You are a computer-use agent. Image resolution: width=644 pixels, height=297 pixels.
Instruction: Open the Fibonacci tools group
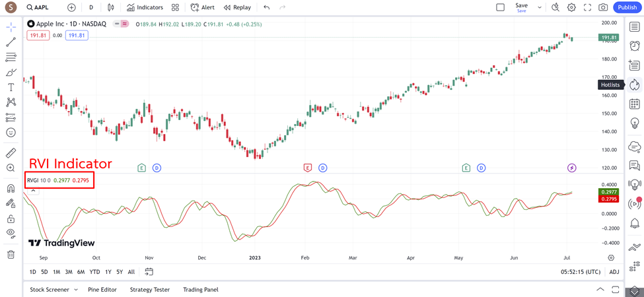tap(11, 57)
